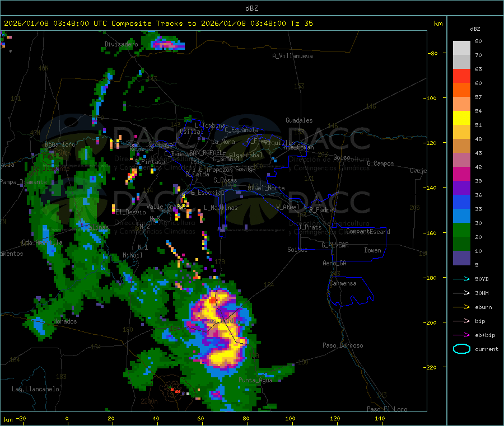
Task: Click the 'Goudge' map label
Action: pos(245,169)
